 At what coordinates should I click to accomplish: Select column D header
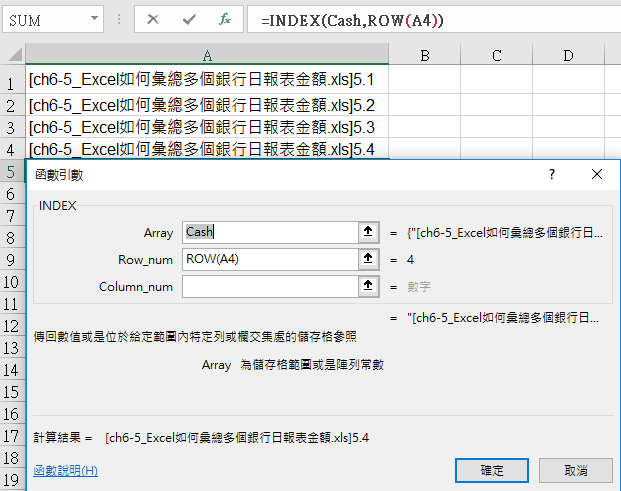568,54
